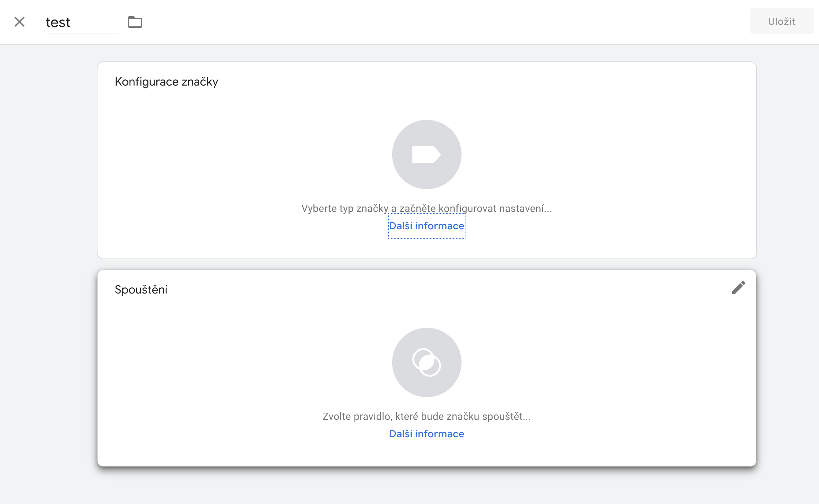Viewport: 819px width, 504px height.
Task: Click the blank header bar left of Uložit
Action: pyautogui.click(x=433, y=22)
